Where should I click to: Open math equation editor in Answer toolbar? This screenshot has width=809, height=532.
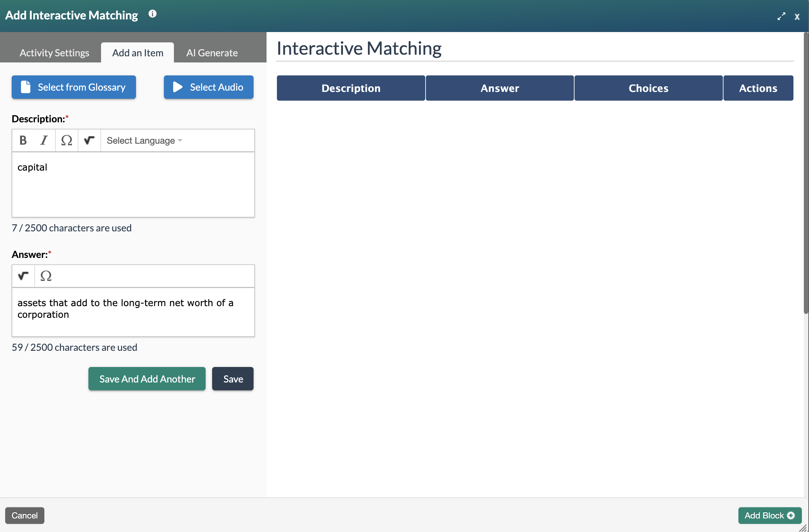tap(23, 276)
